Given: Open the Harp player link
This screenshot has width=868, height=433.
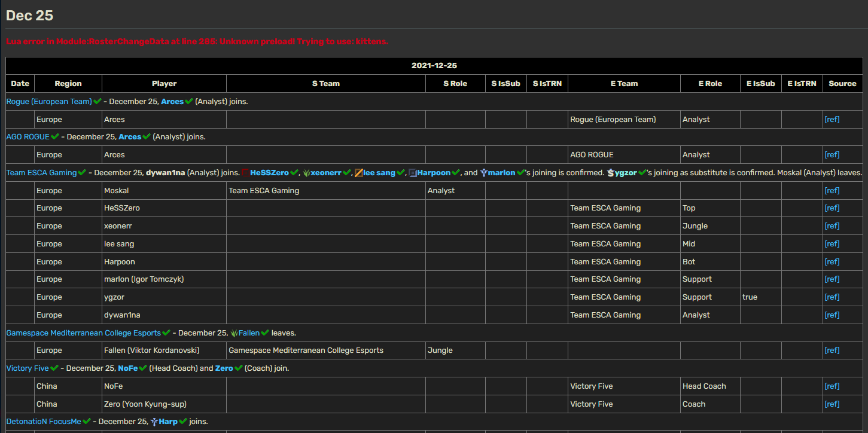Looking at the screenshot, I should (x=168, y=422).
